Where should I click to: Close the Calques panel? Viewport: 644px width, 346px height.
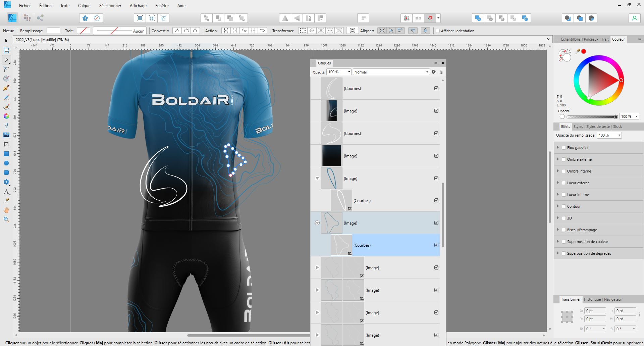443,63
